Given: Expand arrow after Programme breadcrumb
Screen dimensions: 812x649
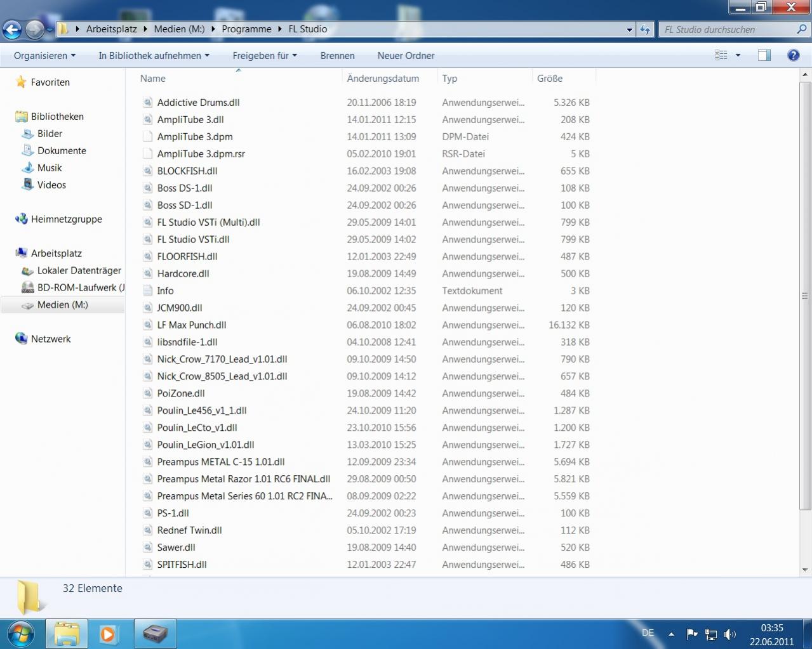Looking at the screenshot, I should tap(280, 29).
